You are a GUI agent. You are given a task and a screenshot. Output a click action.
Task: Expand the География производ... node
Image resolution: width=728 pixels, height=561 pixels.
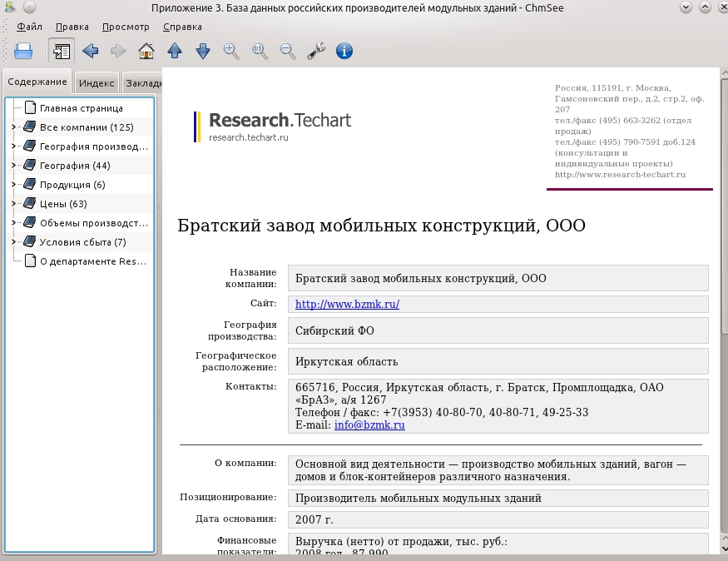(x=13, y=146)
